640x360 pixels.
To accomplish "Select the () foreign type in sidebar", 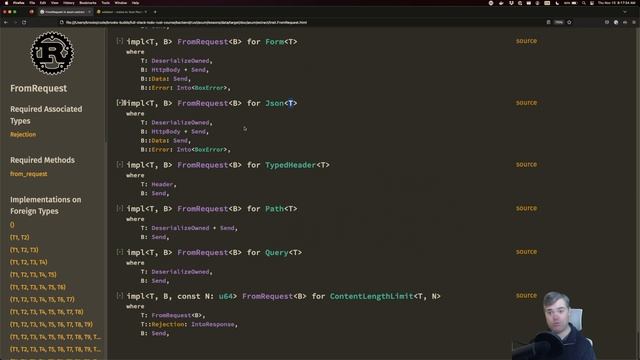I will 12,224.
